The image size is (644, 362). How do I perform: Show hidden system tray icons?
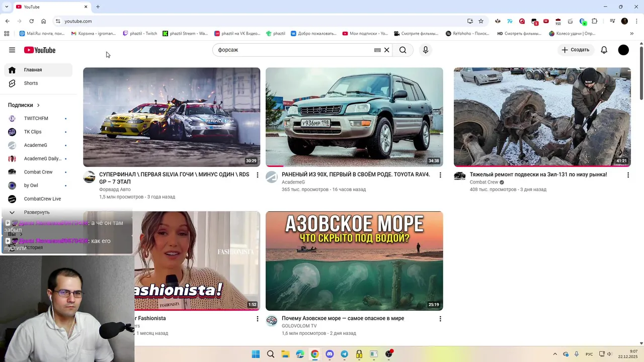[x=555, y=354]
